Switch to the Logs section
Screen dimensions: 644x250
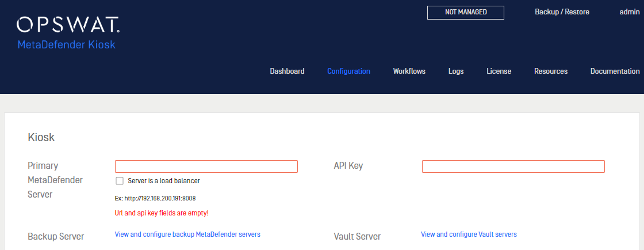pos(456,71)
